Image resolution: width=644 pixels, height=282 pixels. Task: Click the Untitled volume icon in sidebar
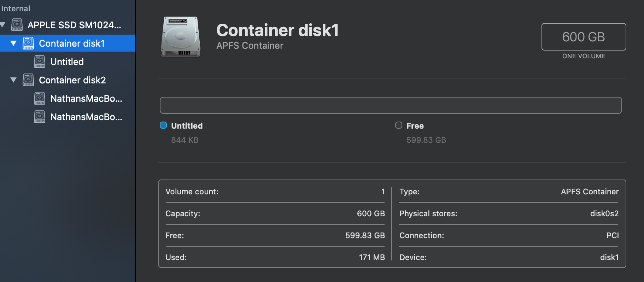(x=40, y=61)
